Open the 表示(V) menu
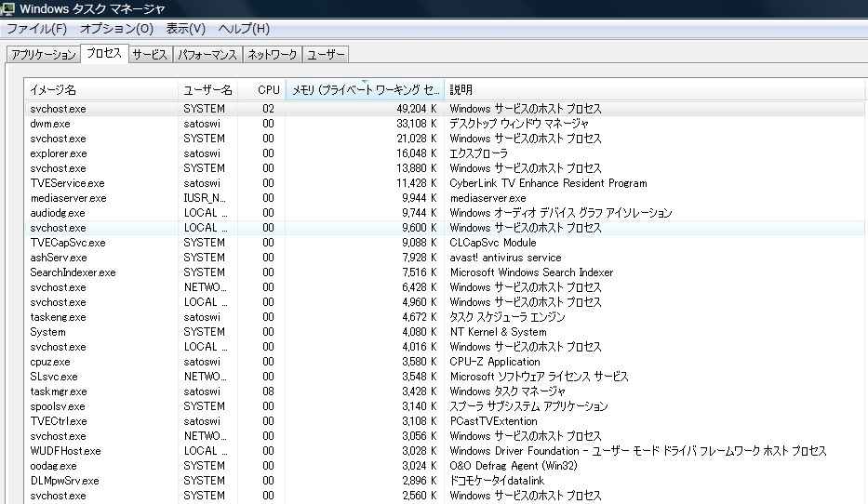Screen dimensions: 868x504 tap(185, 29)
